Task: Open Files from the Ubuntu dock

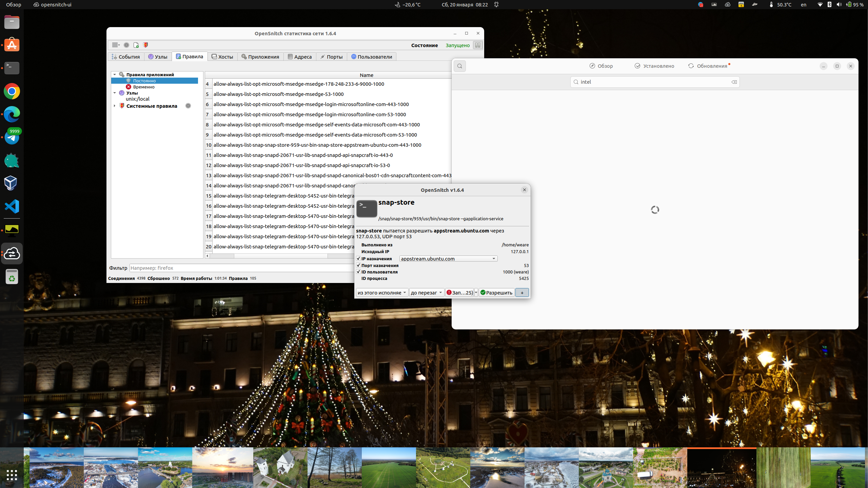Action: 12,22
